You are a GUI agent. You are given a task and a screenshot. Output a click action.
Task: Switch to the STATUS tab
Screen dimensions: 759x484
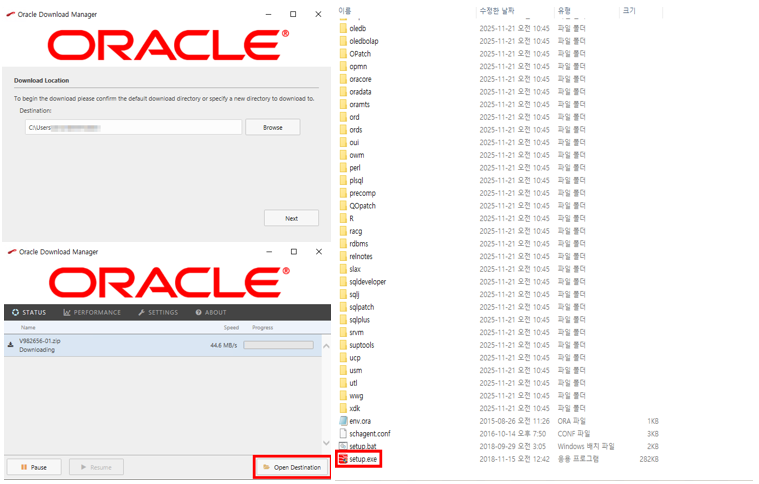(29, 312)
